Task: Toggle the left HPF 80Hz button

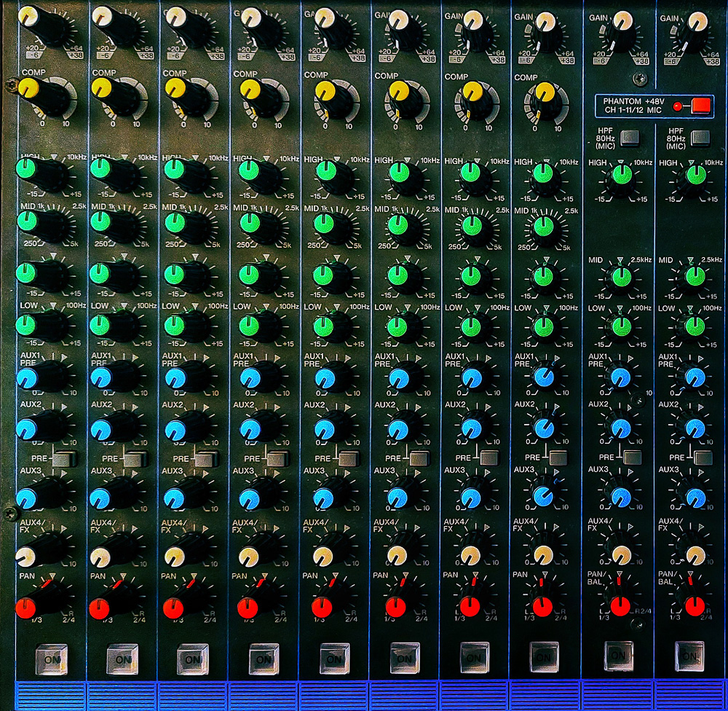Action: pyautogui.click(x=629, y=136)
